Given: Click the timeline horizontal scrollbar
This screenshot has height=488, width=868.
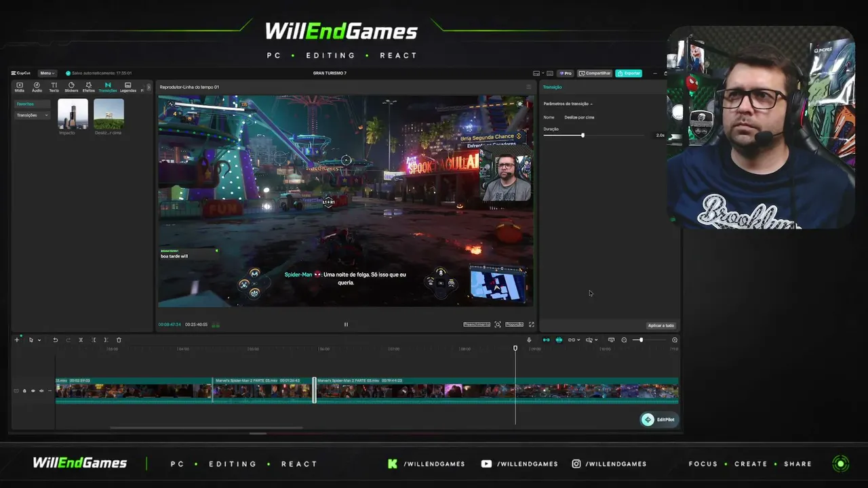Looking at the screenshot, I should [206, 428].
